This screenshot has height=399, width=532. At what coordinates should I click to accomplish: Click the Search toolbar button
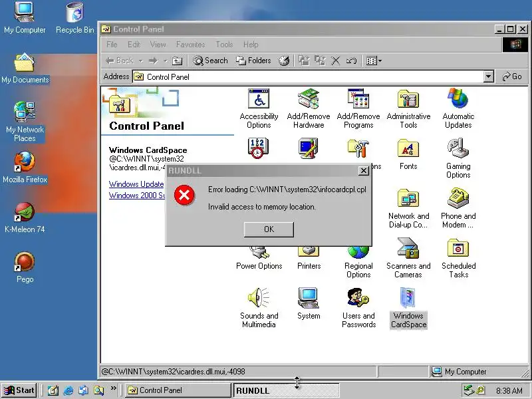[210, 61]
